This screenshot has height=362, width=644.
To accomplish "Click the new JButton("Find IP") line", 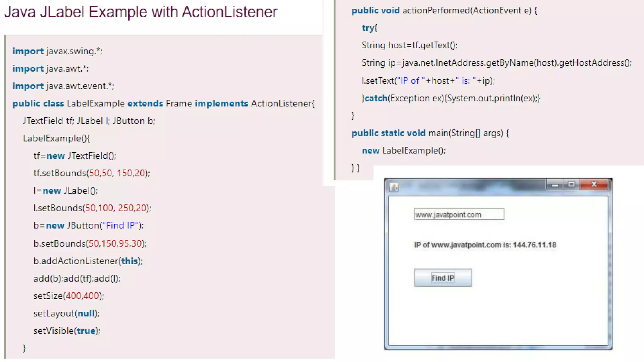I will 88,226.
